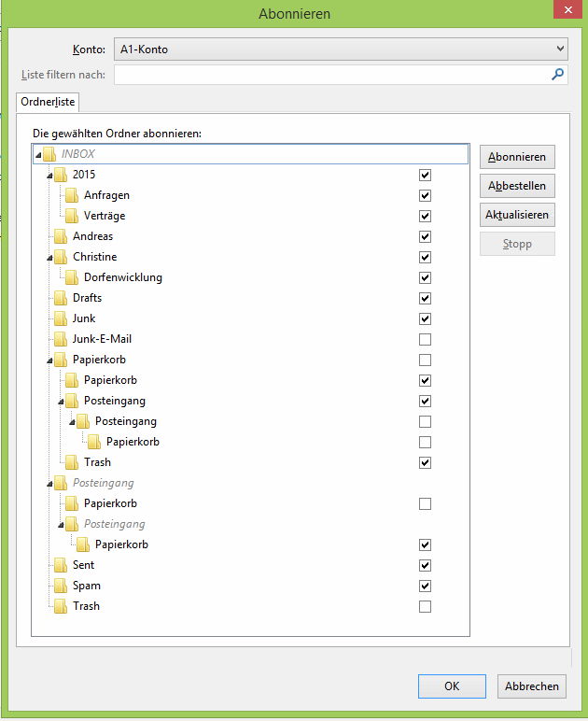Click the Christine folder icon
Viewport: 588px width, 721px height.
click(x=60, y=257)
